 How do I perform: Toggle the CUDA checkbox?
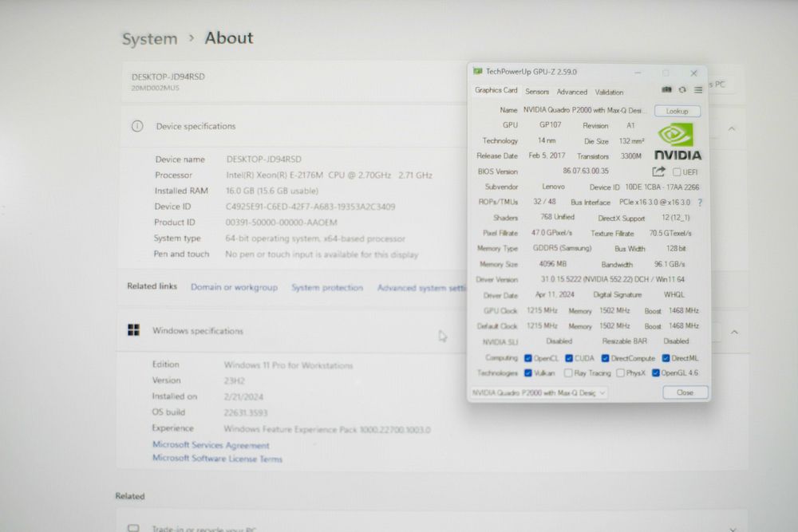click(568, 358)
